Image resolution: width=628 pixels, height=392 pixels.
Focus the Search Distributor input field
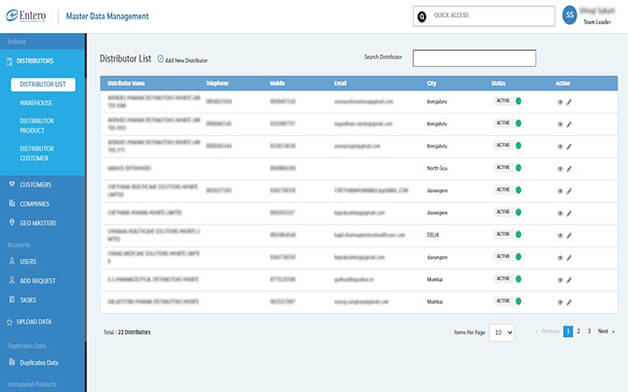474,58
